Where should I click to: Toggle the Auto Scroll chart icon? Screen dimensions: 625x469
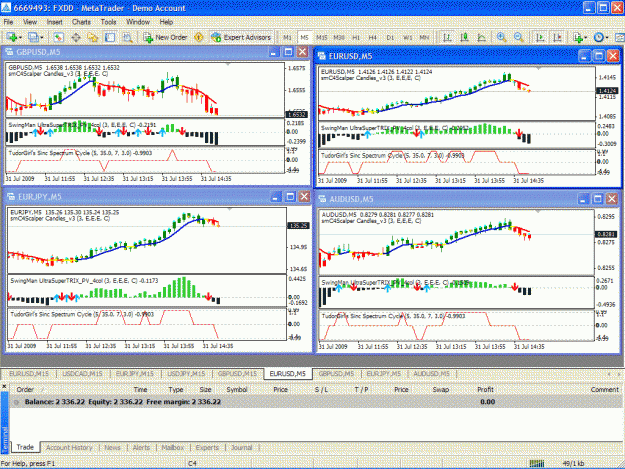click(540, 37)
